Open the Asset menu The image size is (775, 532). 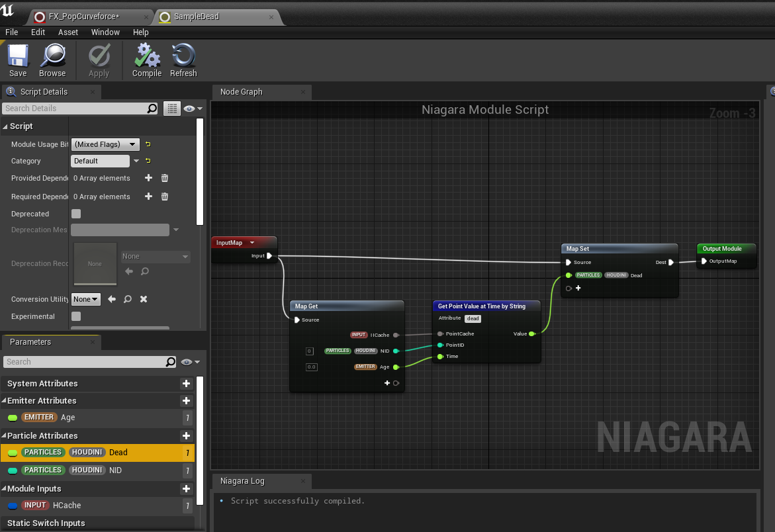point(68,32)
